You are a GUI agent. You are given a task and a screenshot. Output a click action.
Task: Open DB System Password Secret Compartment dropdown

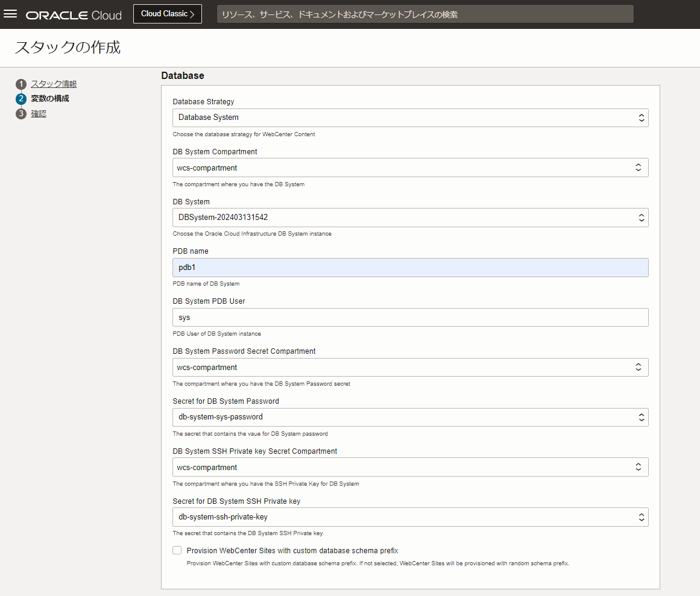click(x=410, y=367)
